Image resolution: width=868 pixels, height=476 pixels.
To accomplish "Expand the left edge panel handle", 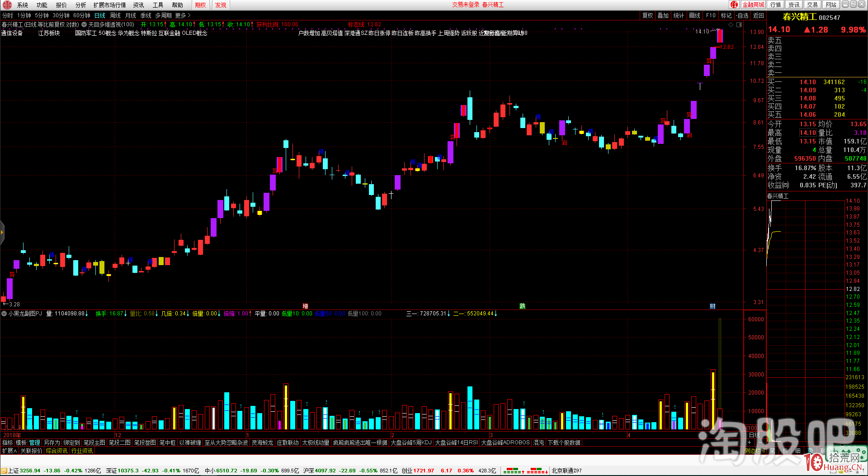I will (x=2, y=233).
